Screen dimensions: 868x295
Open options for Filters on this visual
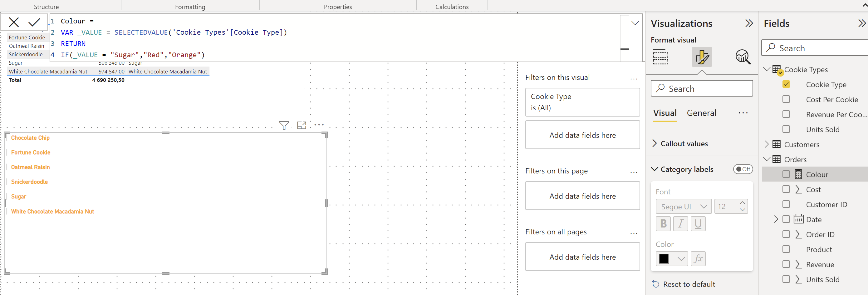(634, 79)
